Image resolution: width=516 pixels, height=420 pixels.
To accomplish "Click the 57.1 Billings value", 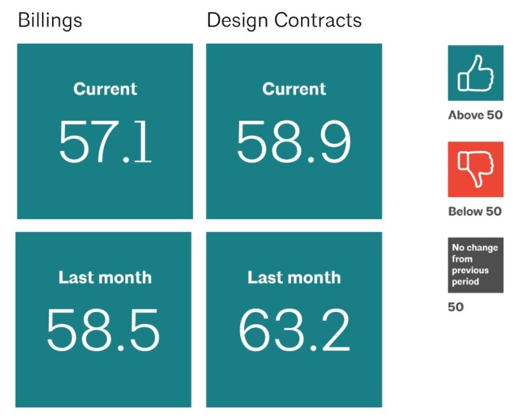I will (x=105, y=142).
